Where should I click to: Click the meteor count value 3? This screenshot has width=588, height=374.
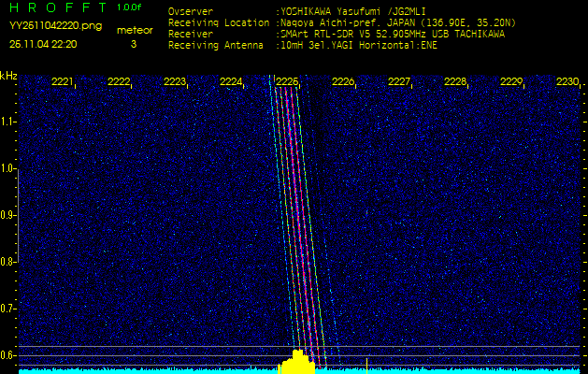click(x=133, y=44)
